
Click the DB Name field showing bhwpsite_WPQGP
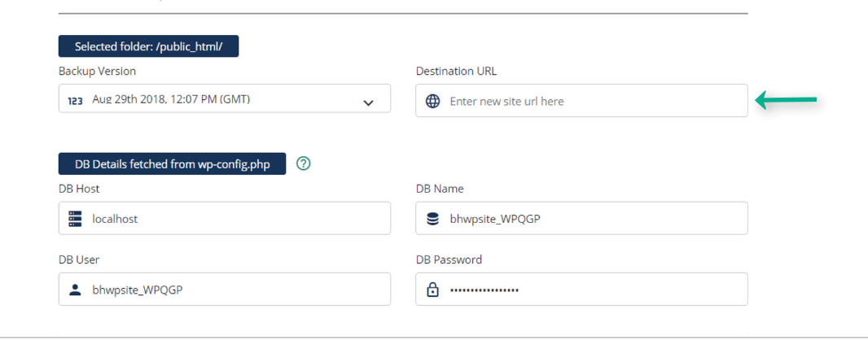click(582, 218)
